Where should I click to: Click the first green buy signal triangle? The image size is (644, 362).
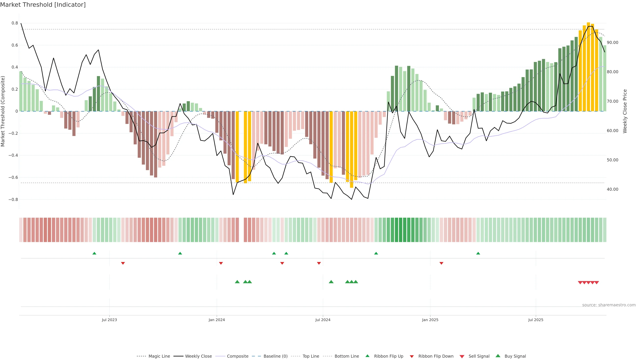(237, 282)
